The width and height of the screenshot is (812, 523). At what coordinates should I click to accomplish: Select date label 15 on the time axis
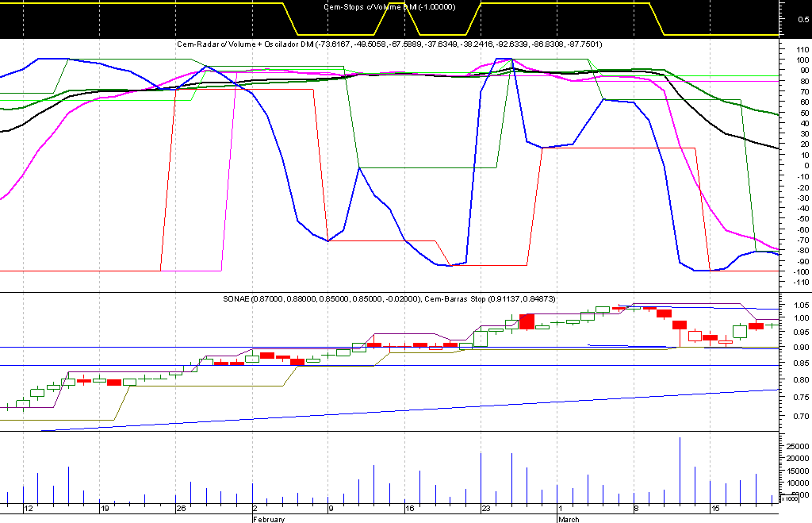point(714,509)
